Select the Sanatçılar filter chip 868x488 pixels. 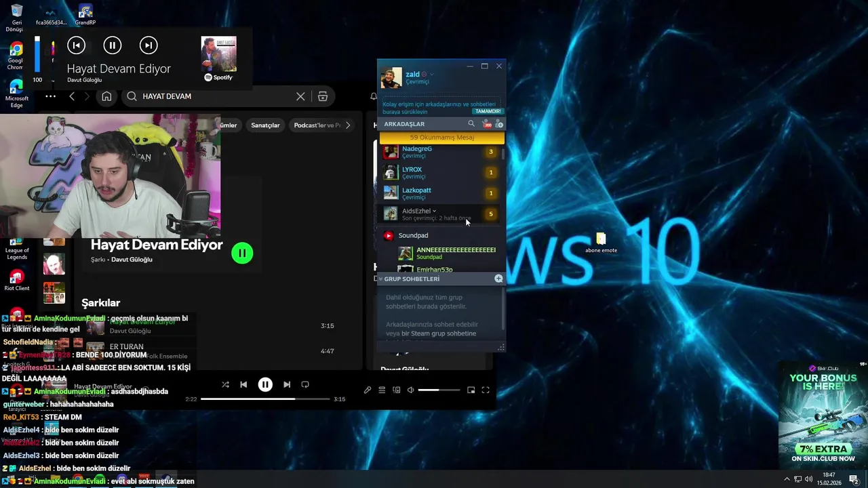(x=265, y=125)
